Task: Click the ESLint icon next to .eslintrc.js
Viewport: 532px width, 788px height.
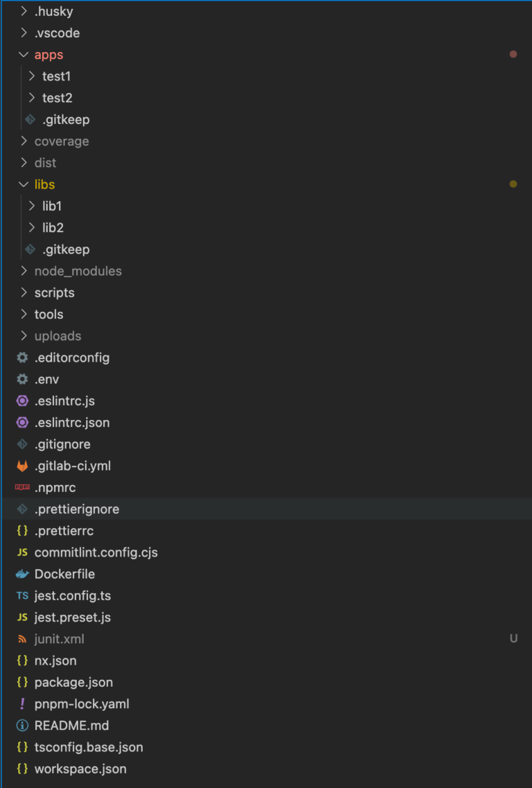Action: pos(21,401)
